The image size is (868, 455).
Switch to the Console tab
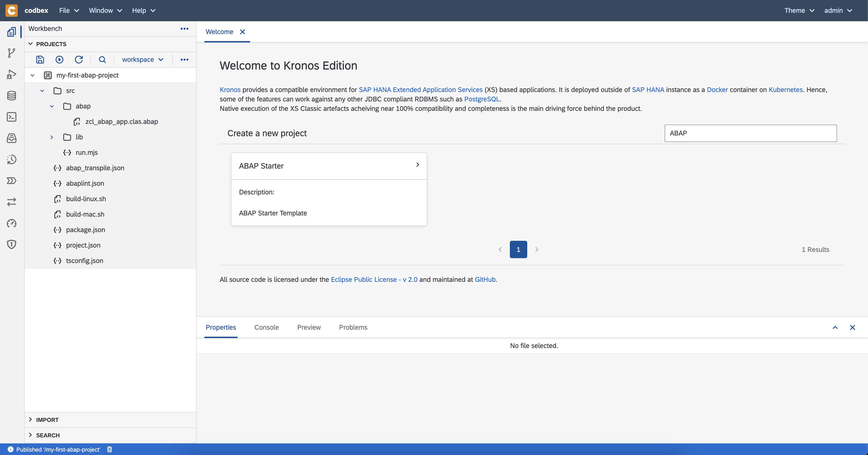pyautogui.click(x=267, y=327)
